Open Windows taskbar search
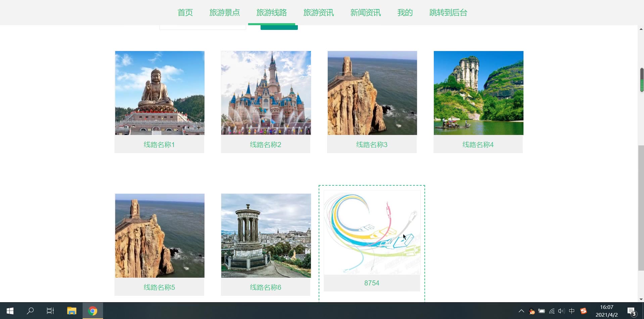644x319 pixels. pyautogui.click(x=30, y=311)
